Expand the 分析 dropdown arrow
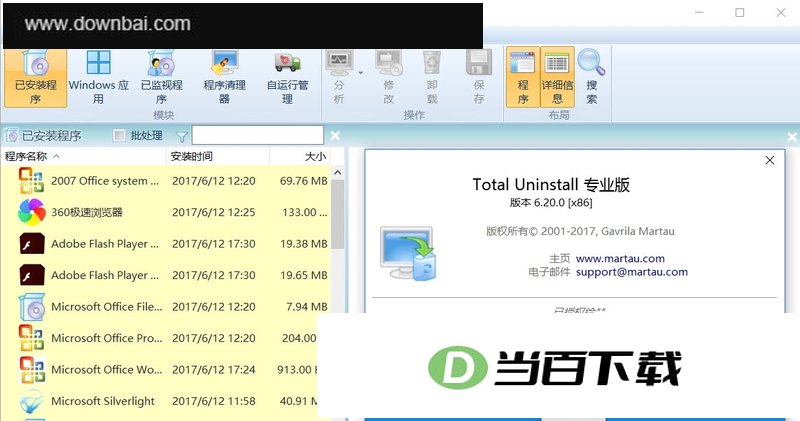Image resolution: width=800 pixels, height=421 pixels. pos(360,73)
